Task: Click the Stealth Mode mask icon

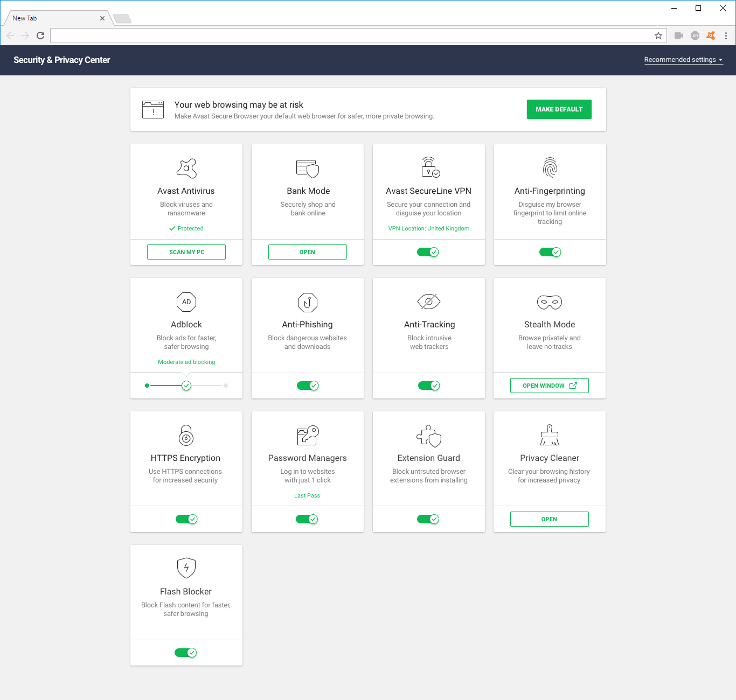Action: tap(550, 302)
